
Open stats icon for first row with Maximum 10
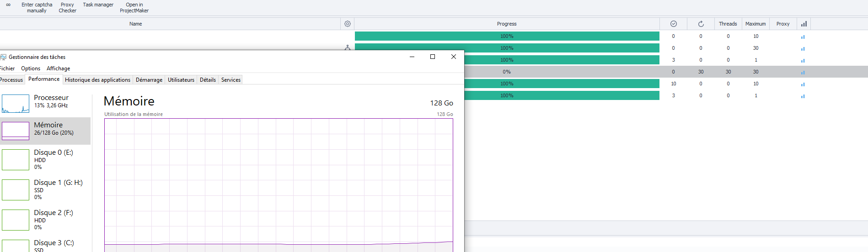(x=803, y=37)
